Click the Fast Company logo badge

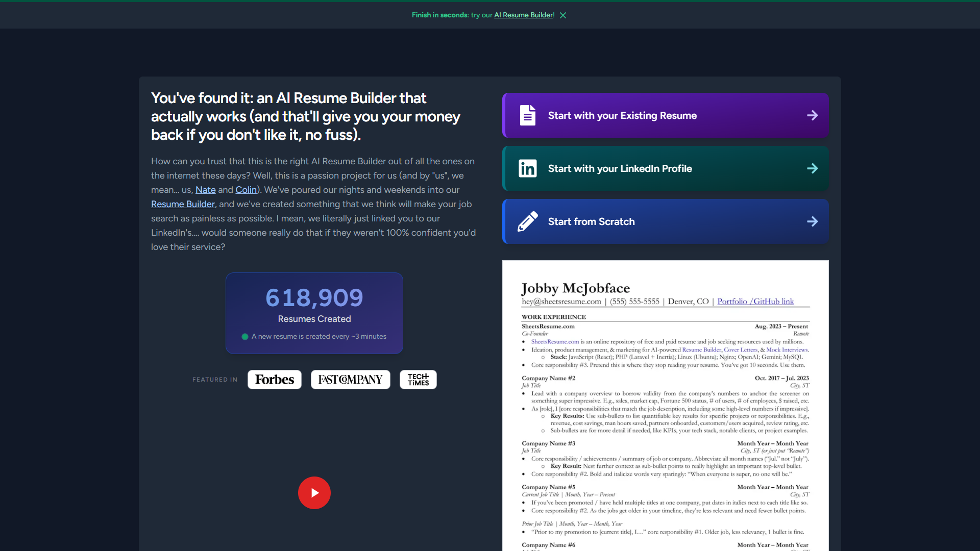coord(351,380)
